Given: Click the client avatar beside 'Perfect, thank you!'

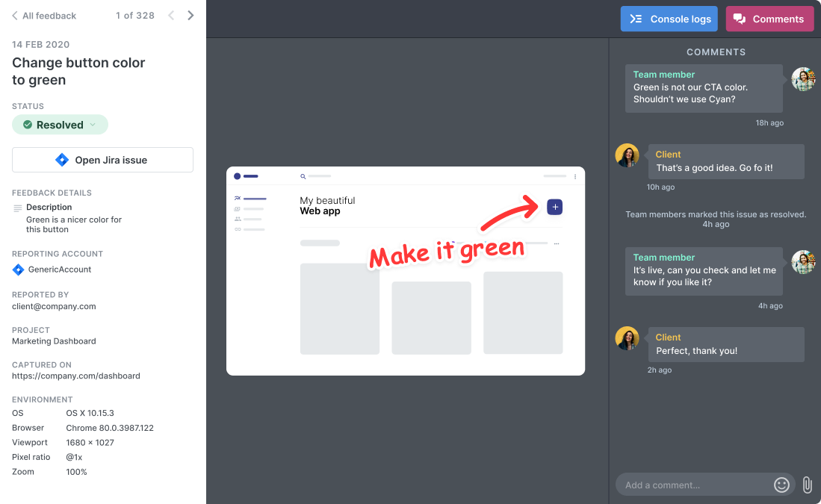Looking at the screenshot, I should 627,338.
